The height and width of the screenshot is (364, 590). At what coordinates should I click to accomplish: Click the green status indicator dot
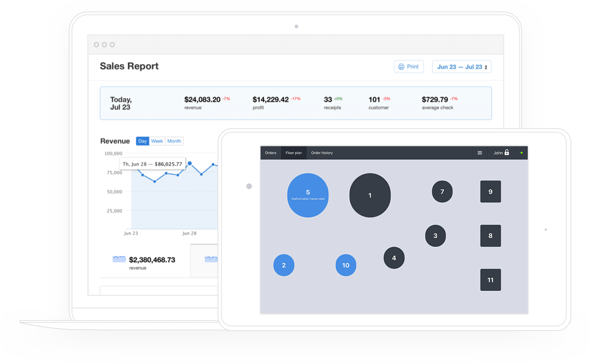tap(521, 152)
